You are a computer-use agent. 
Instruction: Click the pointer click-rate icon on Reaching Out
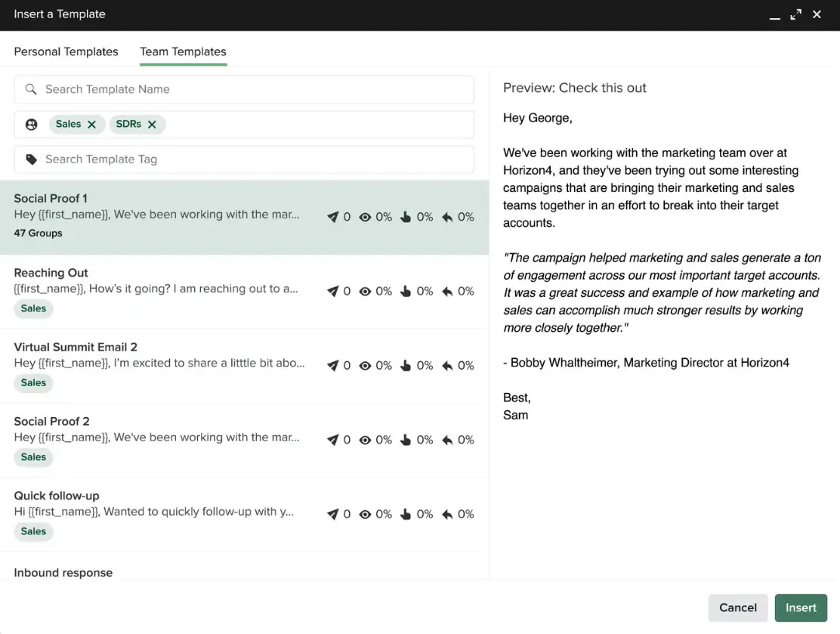pos(406,291)
